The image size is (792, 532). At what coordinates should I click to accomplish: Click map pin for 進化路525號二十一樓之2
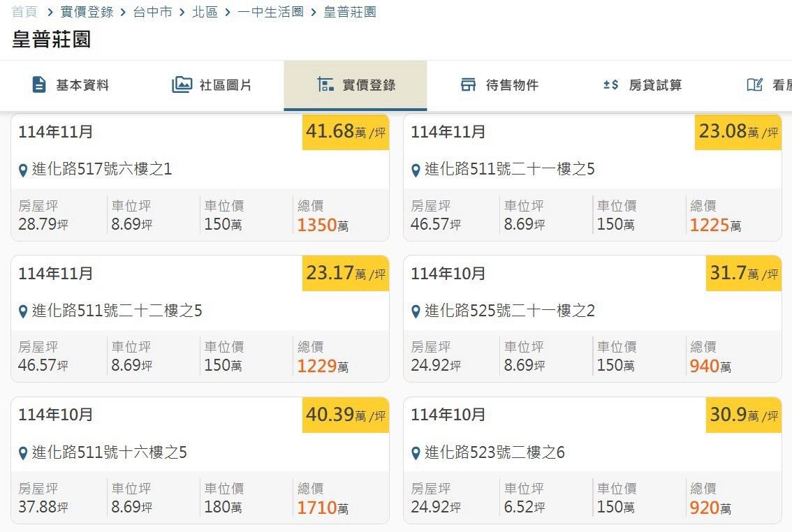416,311
